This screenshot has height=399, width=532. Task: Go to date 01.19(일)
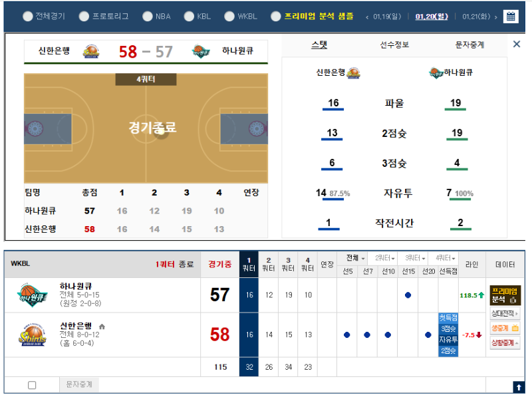[387, 17]
